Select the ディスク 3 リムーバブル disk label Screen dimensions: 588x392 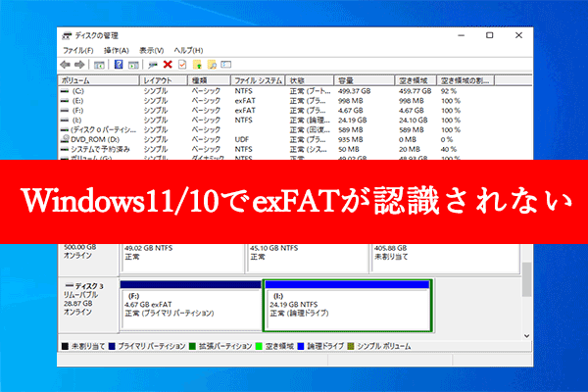(x=88, y=305)
